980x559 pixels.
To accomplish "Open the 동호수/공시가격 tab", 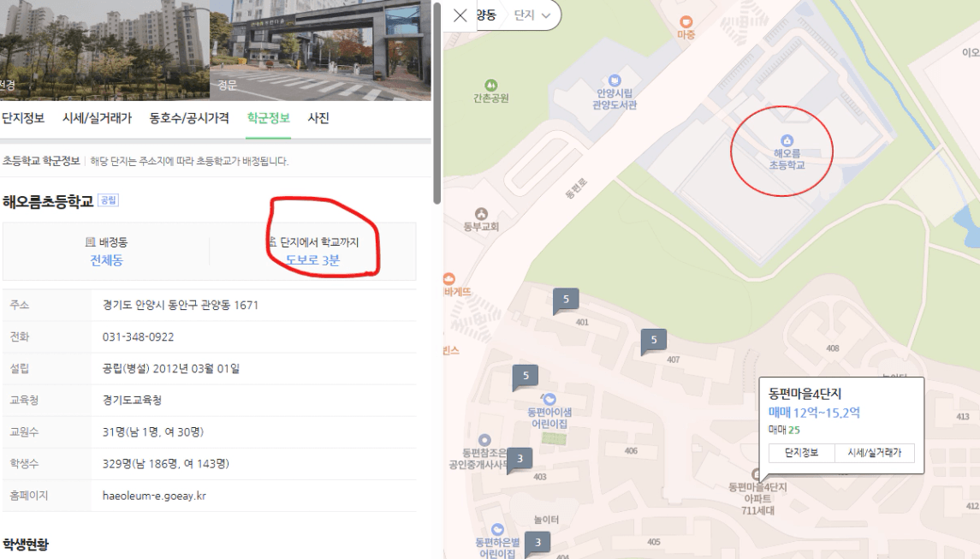I will click(x=189, y=118).
